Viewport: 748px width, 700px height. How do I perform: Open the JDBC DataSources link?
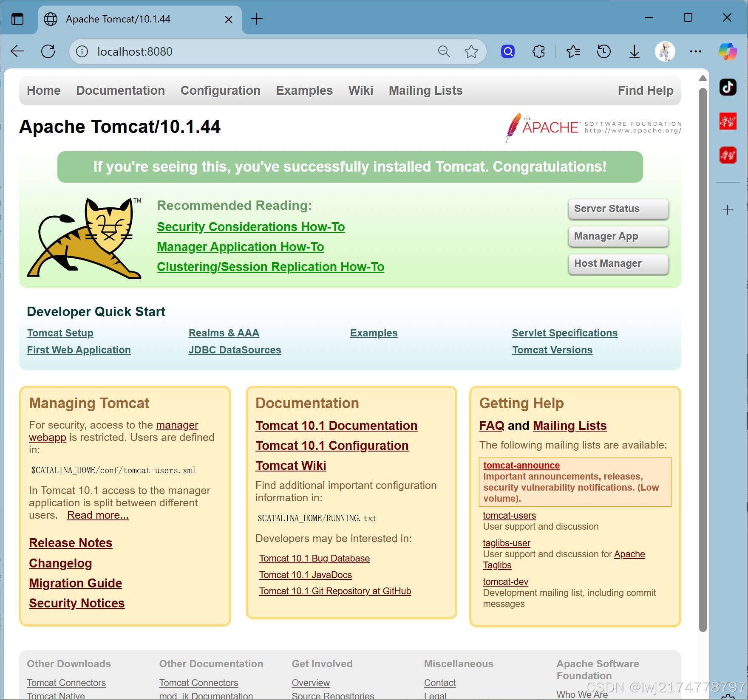coord(235,350)
